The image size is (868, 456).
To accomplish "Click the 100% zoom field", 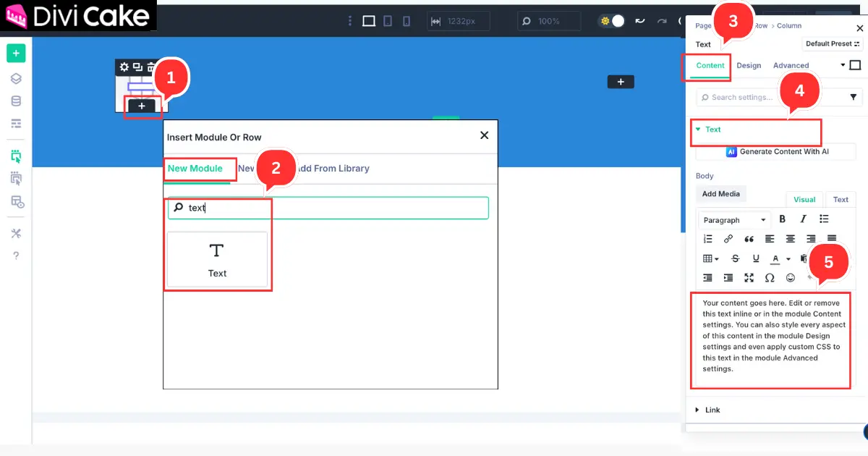I will [549, 21].
